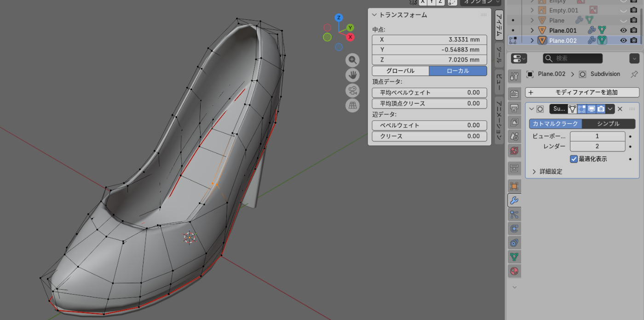Open the Particles properties tab icon
This screenshot has width=644, height=320.
514,214
